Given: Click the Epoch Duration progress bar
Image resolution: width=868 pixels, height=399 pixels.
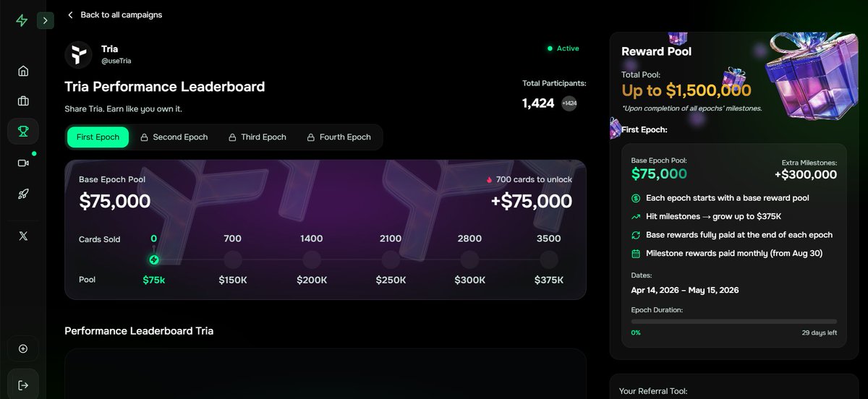Looking at the screenshot, I should (733, 321).
